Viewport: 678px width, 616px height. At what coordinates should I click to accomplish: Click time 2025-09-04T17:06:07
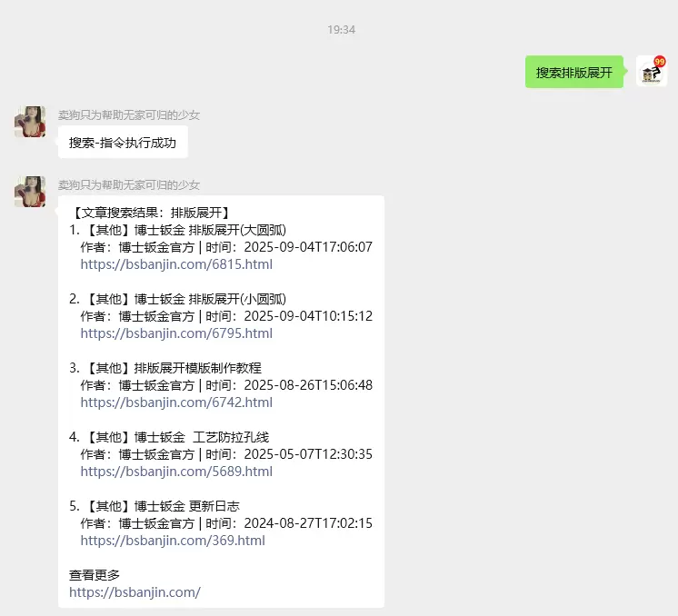tap(308, 247)
